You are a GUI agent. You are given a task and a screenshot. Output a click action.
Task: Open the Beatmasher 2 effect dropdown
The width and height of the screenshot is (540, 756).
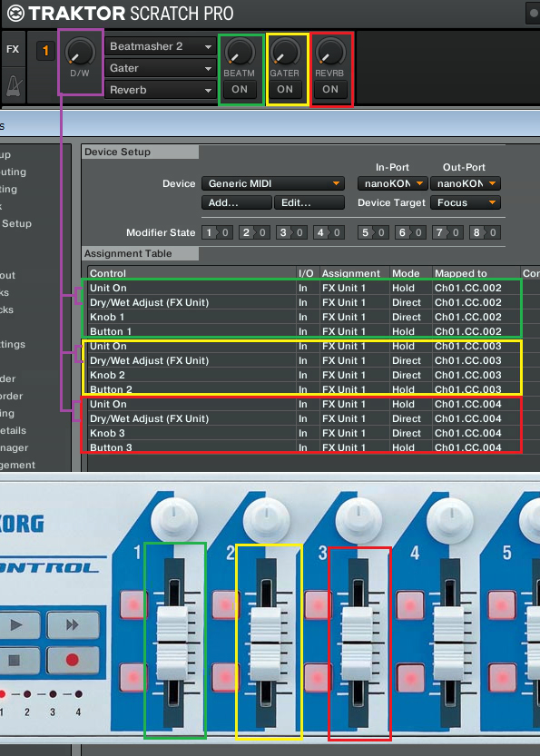tap(160, 47)
